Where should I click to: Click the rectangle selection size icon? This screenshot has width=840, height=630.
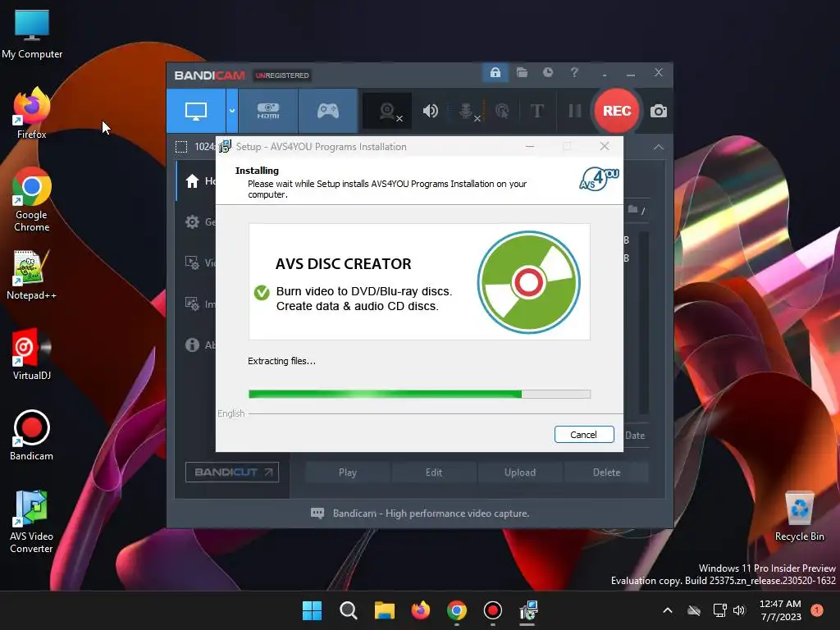pos(181,147)
